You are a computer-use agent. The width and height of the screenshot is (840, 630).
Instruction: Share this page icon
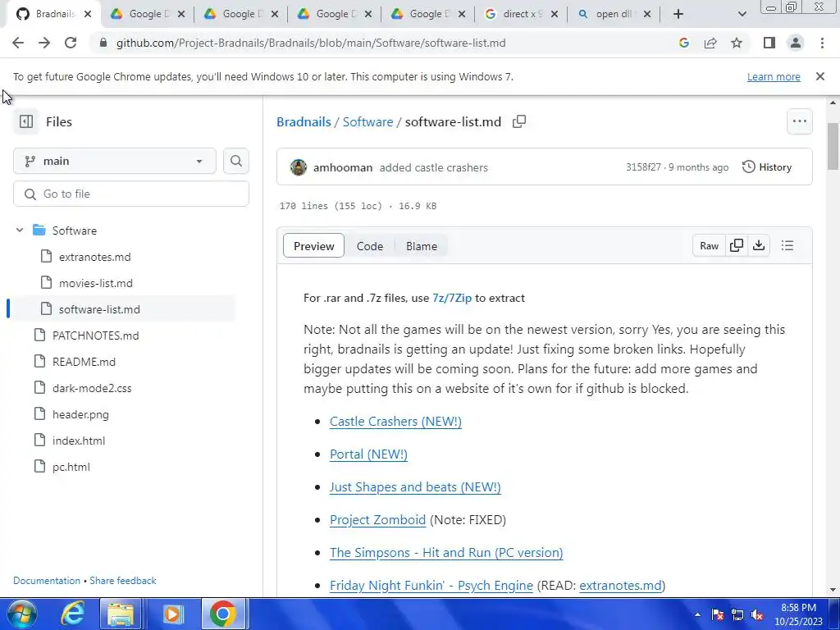click(710, 43)
